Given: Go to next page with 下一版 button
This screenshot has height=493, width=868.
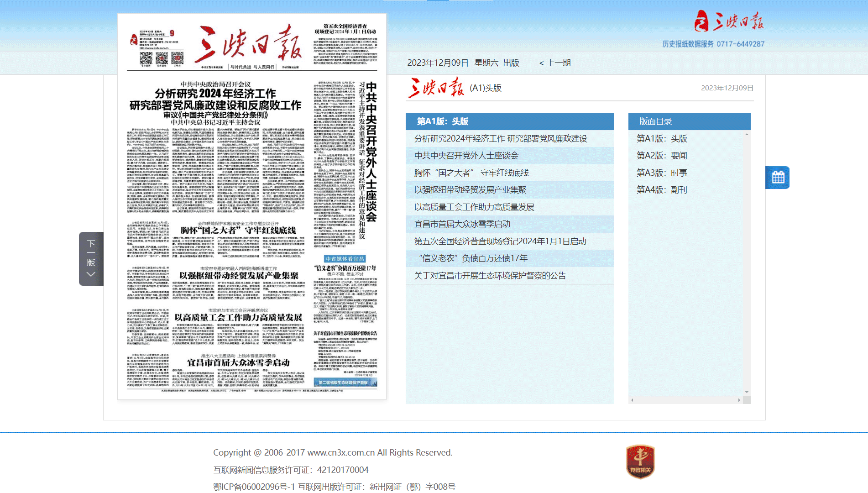Looking at the screenshot, I should [91, 259].
